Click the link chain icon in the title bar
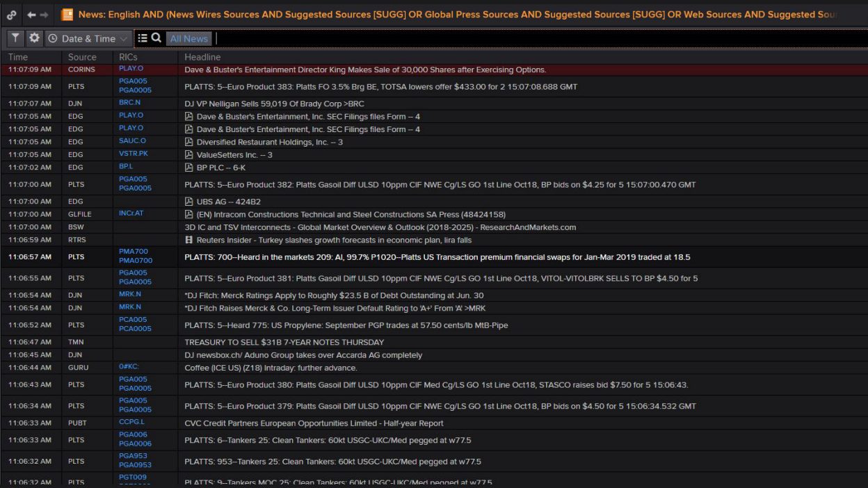Viewport: 868px width, 488px height. 12,15
